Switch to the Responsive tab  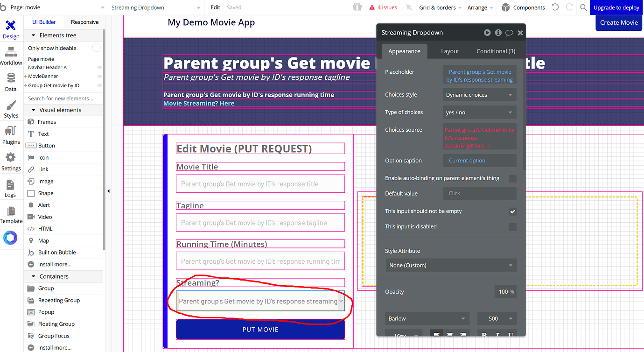pyautogui.click(x=84, y=21)
